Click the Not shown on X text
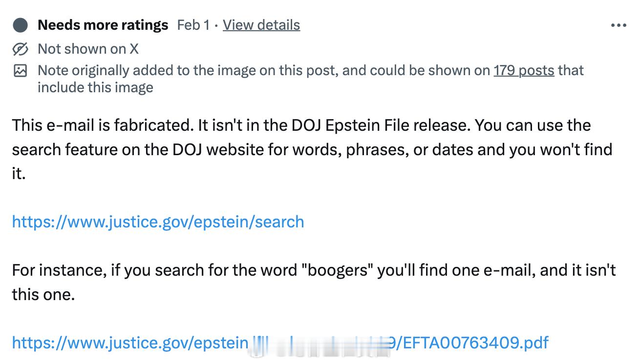 tap(88, 49)
